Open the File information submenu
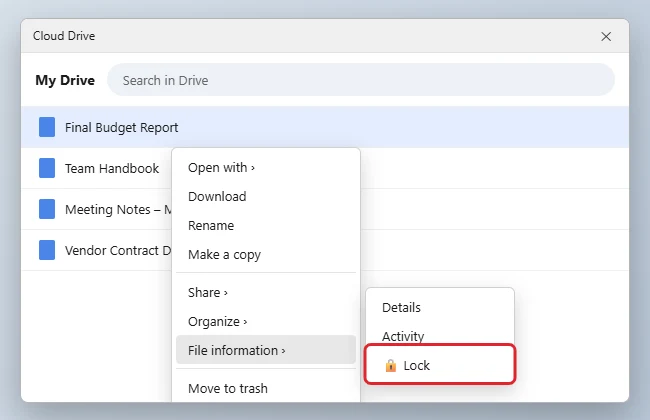Viewport: 650px width, 420px height. 266,350
